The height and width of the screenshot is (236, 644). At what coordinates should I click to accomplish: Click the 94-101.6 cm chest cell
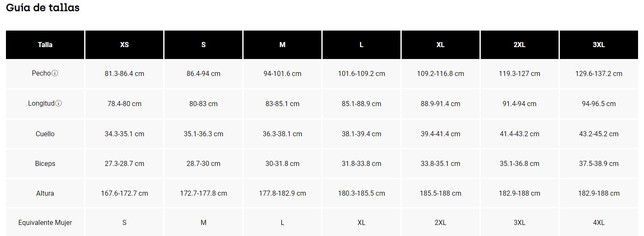pyautogui.click(x=282, y=73)
